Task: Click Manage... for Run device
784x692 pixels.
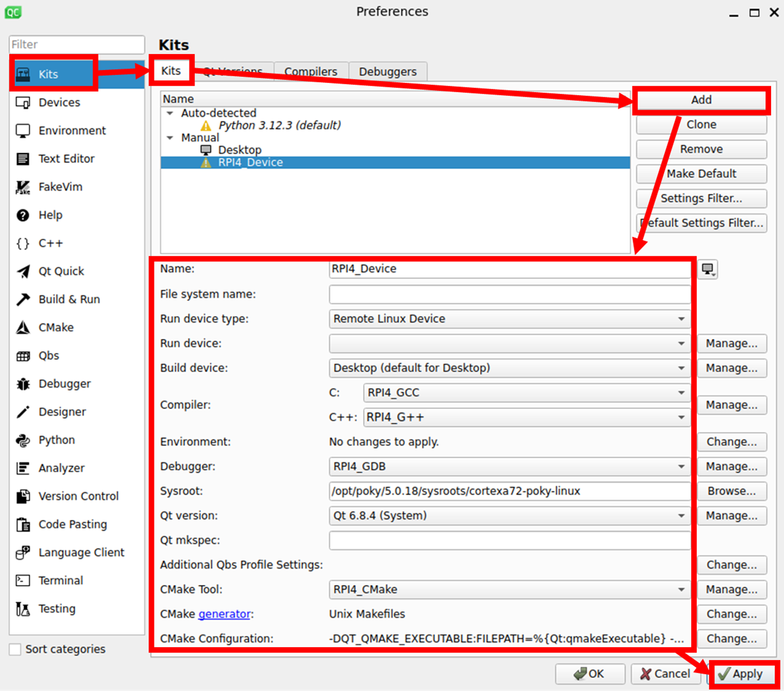Action: pos(732,343)
